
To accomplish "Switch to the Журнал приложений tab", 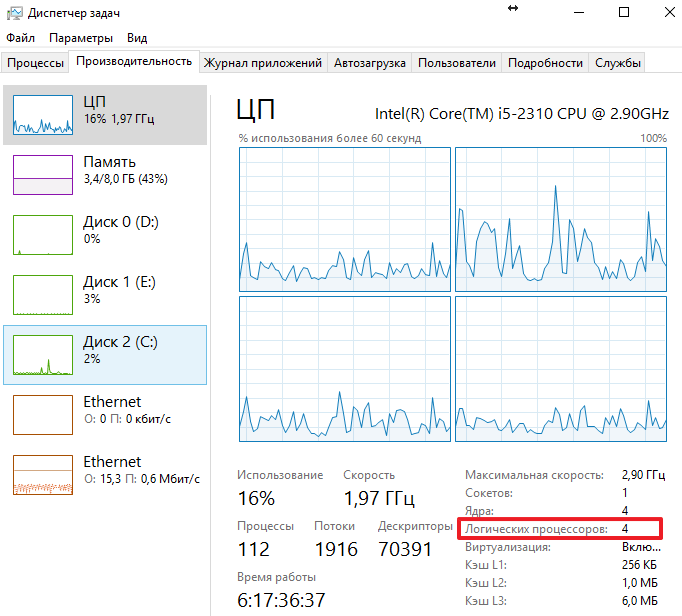I will 263,63.
